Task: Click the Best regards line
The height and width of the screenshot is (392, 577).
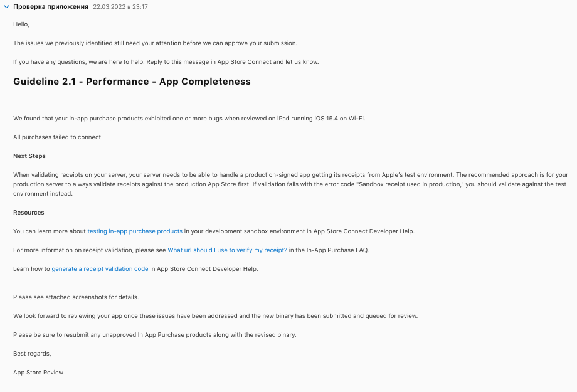Action: pos(32,354)
